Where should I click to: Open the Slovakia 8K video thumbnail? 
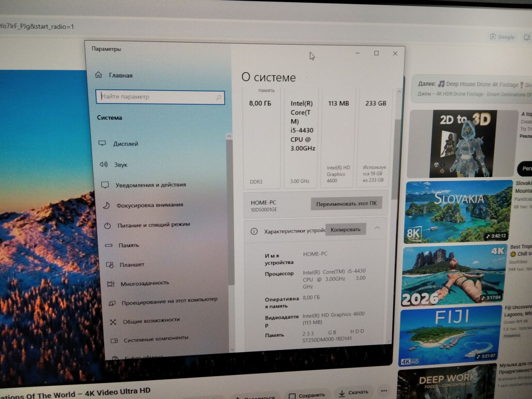pos(458,211)
